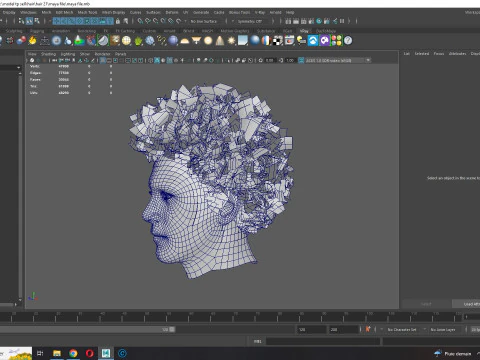Click the four colored dots shelf icon
This screenshot has width=480, height=360.
pos(336,41)
